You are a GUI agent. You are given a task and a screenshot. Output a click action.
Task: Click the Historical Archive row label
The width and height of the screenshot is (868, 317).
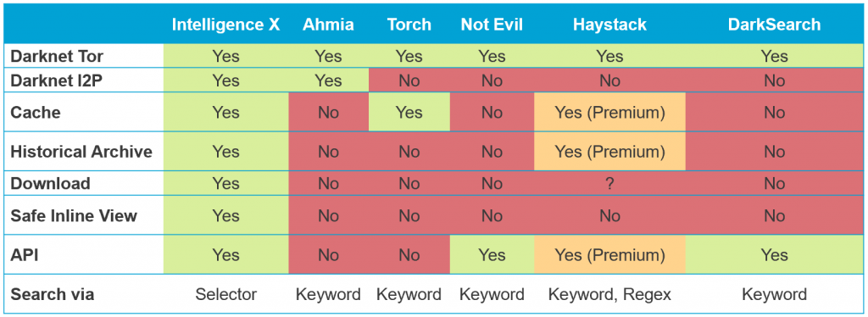81,152
